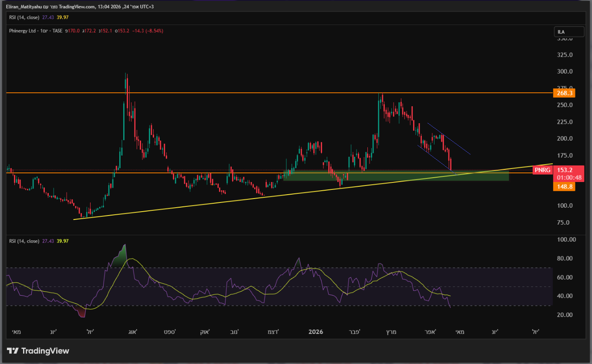Select the upper blue channel line
Screen dimensions: 592x364
[x=448, y=138]
